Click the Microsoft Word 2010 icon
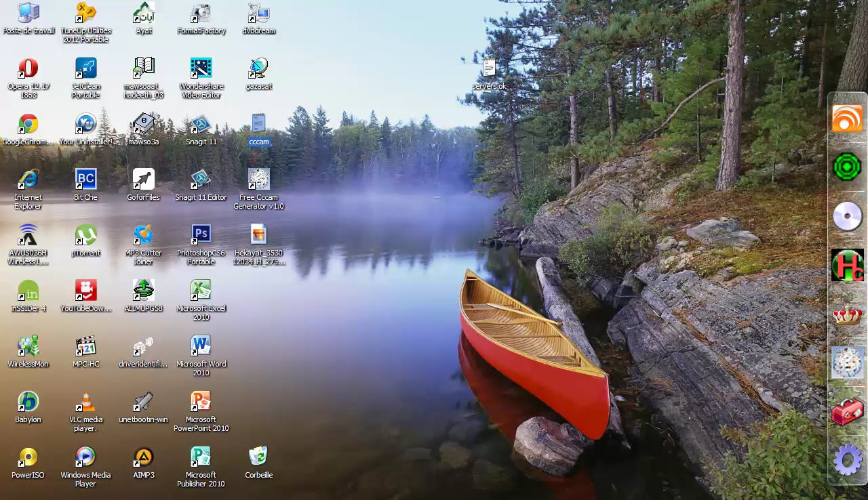This screenshot has width=868, height=500. (x=201, y=346)
